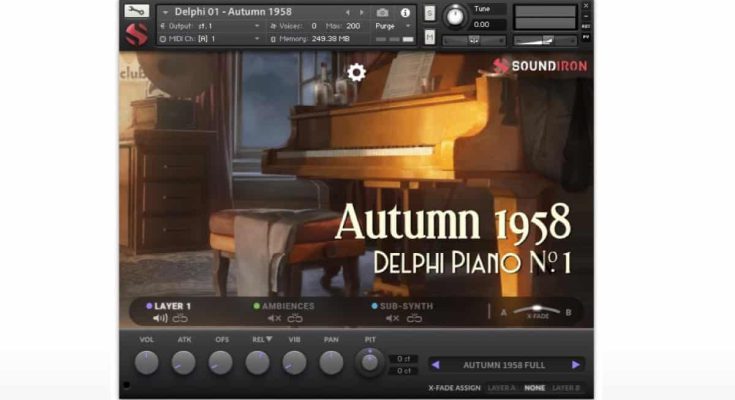
Task: Expand the REL knob mode dropdown
Action: (x=269, y=339)
